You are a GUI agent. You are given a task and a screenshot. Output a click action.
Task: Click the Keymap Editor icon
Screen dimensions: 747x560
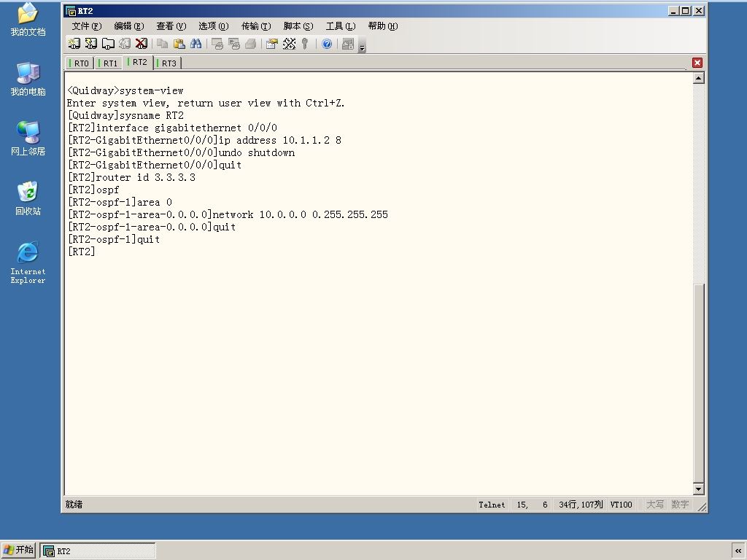(x=289, y=44)
